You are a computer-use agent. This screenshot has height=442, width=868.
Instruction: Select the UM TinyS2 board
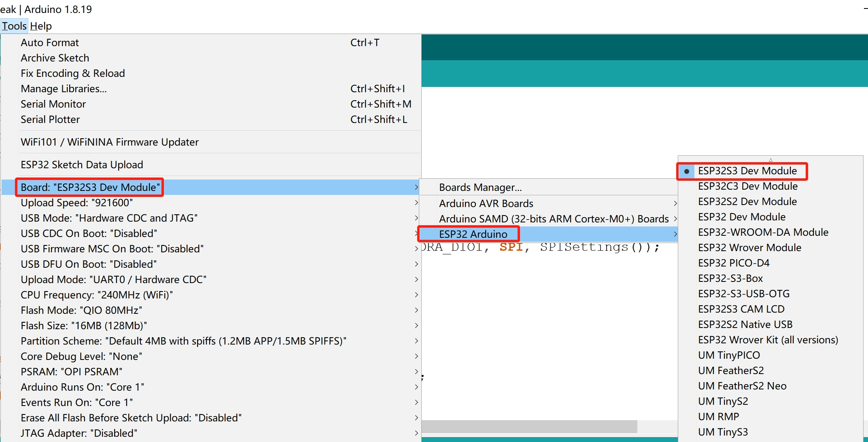(770, 402)
